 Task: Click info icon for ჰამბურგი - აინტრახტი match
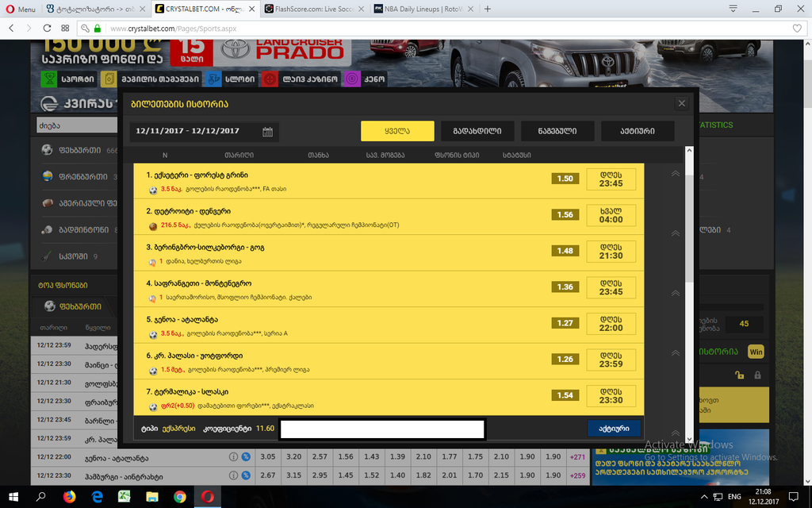point(234,475)
